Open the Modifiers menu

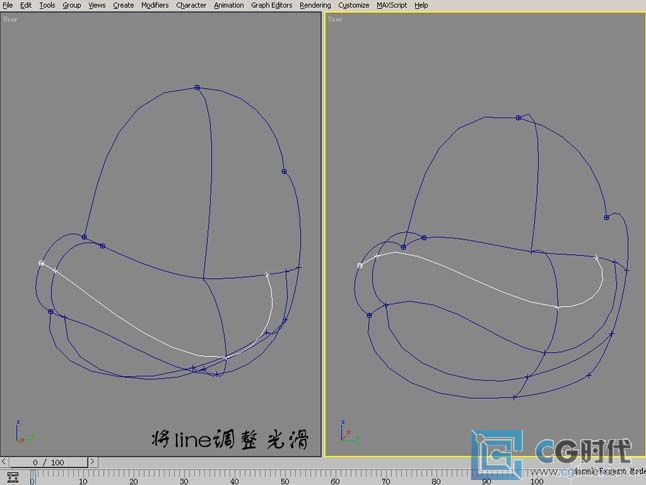155,5
